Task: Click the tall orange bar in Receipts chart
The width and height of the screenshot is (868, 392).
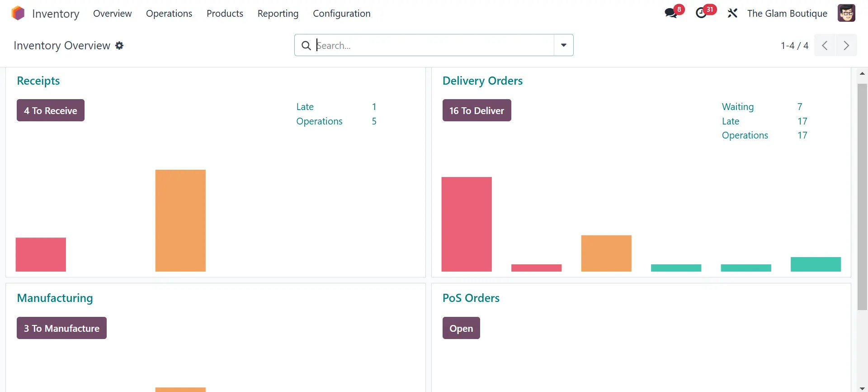Action: (x=180, y=220)
